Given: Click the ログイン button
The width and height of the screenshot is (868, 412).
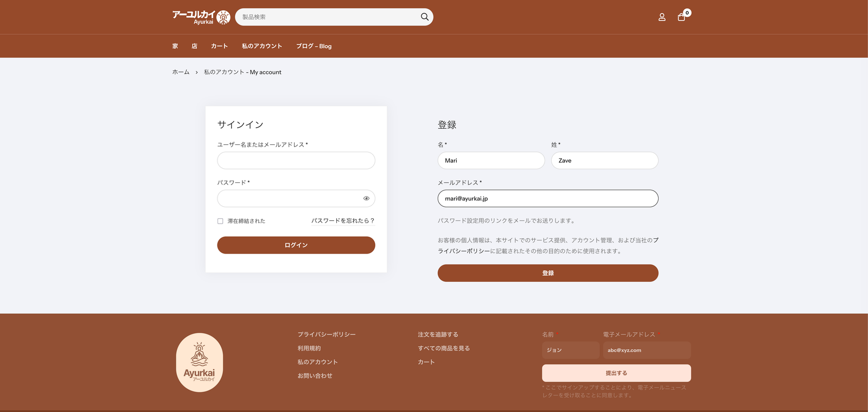Looking at the screenshot, I should pyautogui.click(x=296, y=245).
